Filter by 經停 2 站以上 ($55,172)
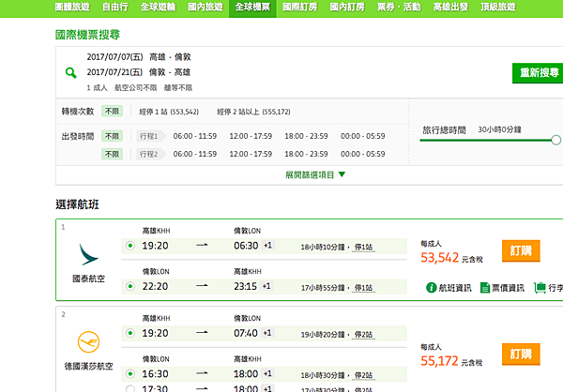Image resolution: width=563 pixels, height=392 pixels. tap(253, 112)
